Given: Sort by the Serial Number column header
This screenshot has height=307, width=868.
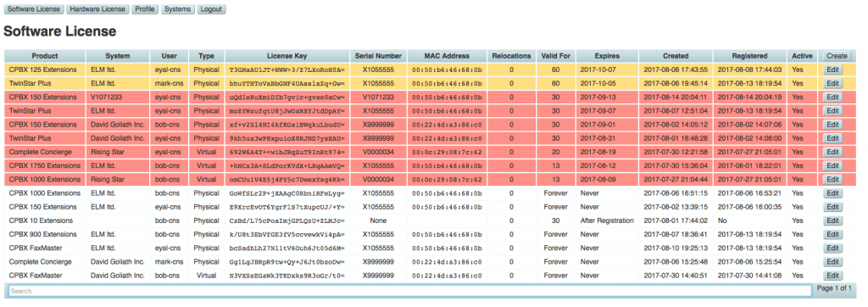Looking at the screenshot, I should pos(378,56).
